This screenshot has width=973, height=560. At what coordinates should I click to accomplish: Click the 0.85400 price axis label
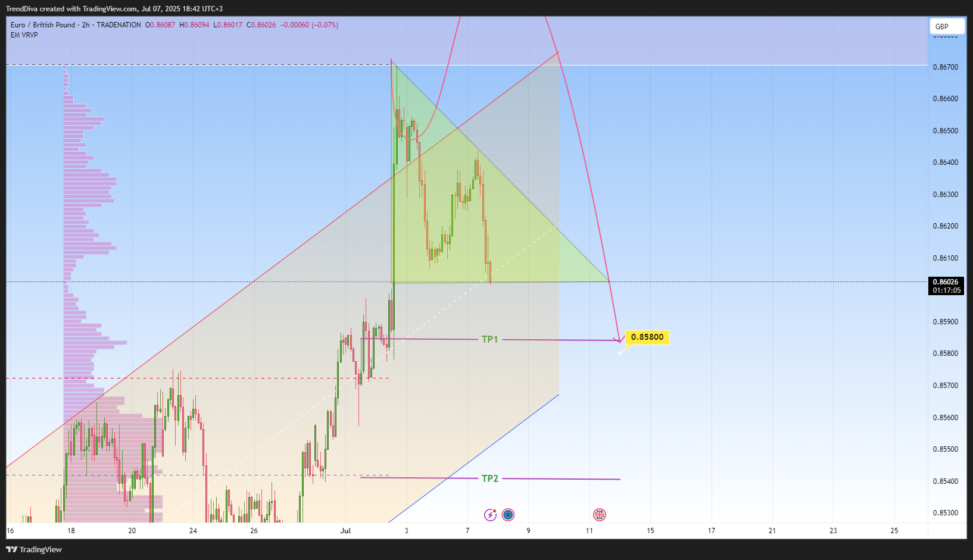(946, 481)
